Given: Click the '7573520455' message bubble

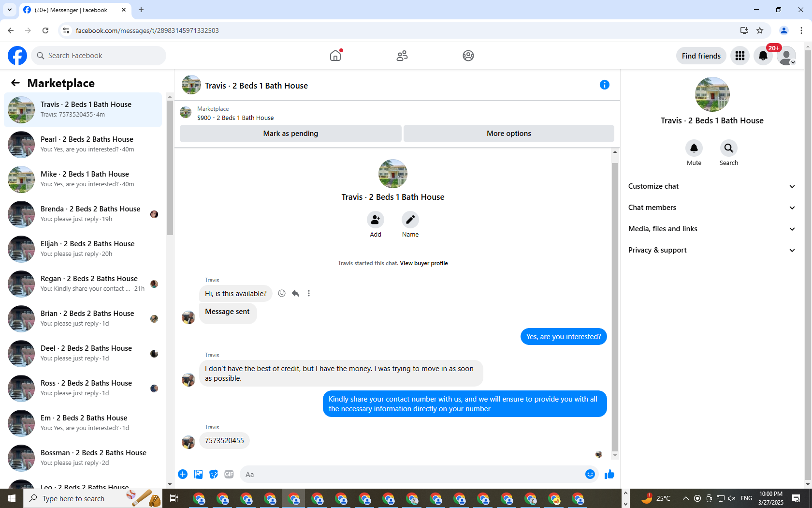Looking at the screenshot, I should point(224,441).
